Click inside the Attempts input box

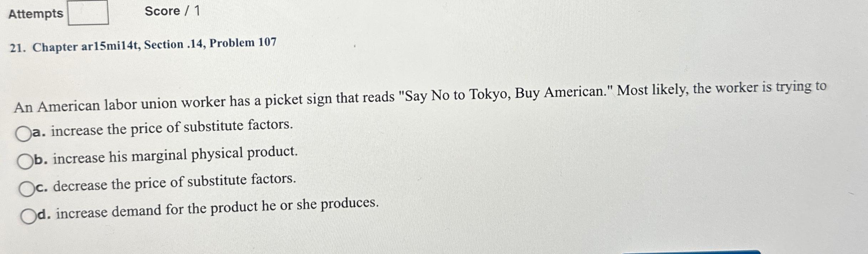[88, 13]
